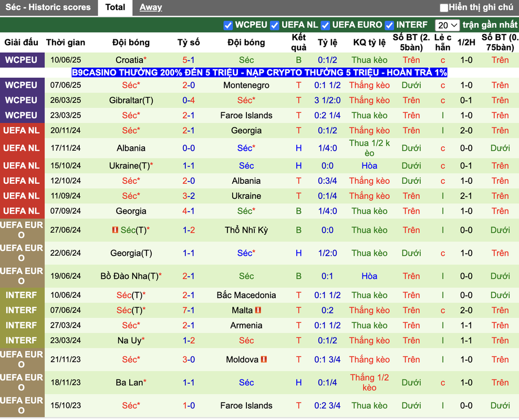Click the Thua 1/2 kèo result

[369, 148]
